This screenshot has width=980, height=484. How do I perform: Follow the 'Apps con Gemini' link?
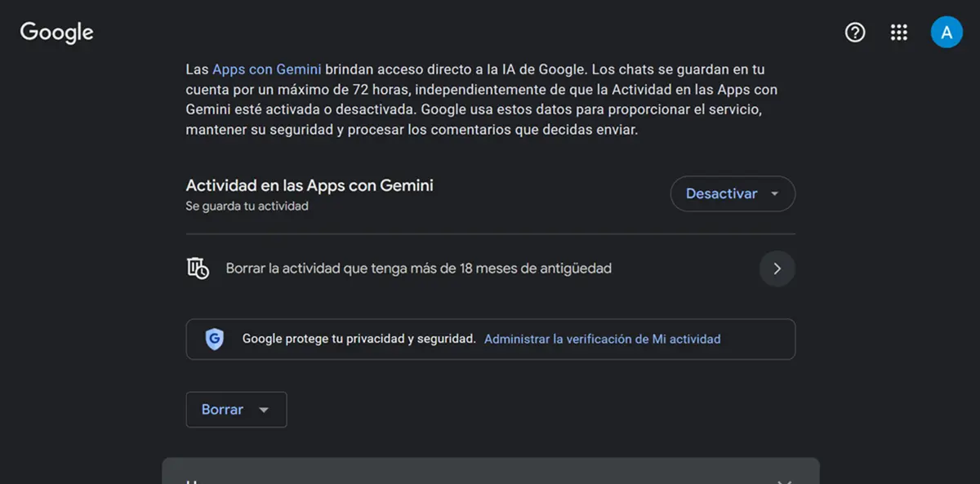(x=266, y=69)
